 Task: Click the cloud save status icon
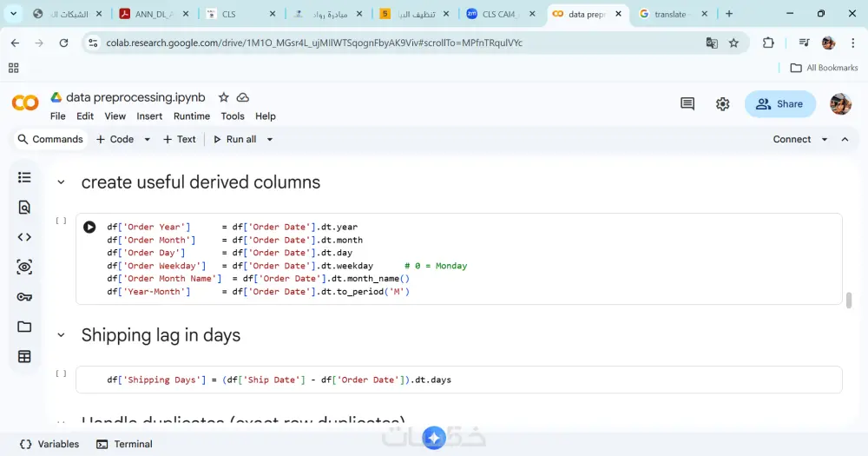(x=242, y=97)
